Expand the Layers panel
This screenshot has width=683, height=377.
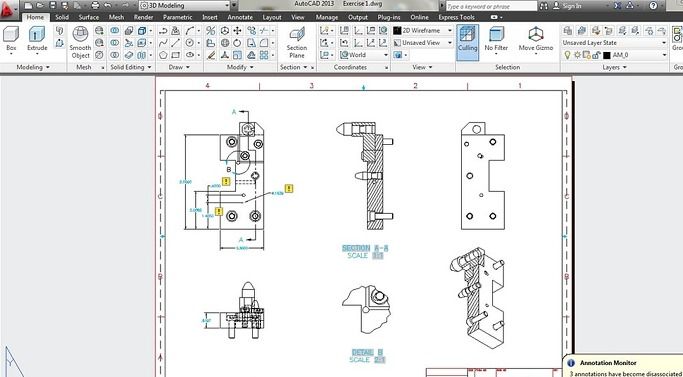click(x=614, y=67)
